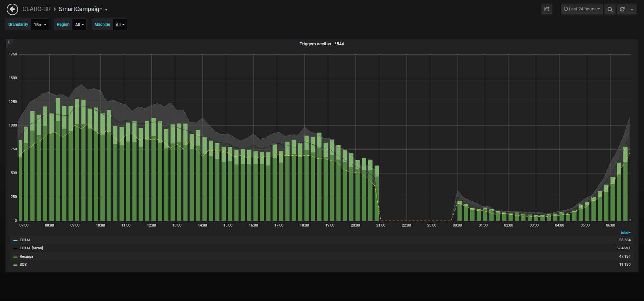
Task: Open the Triggers aceitas panel title menu
Action: click(x=322, y=44)
